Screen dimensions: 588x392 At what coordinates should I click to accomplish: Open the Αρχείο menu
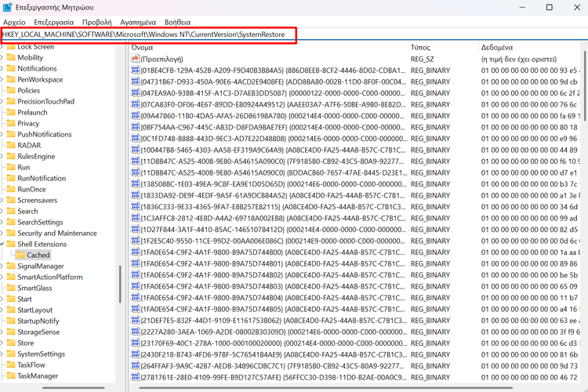pyautogui.click(x=14, y=22)
